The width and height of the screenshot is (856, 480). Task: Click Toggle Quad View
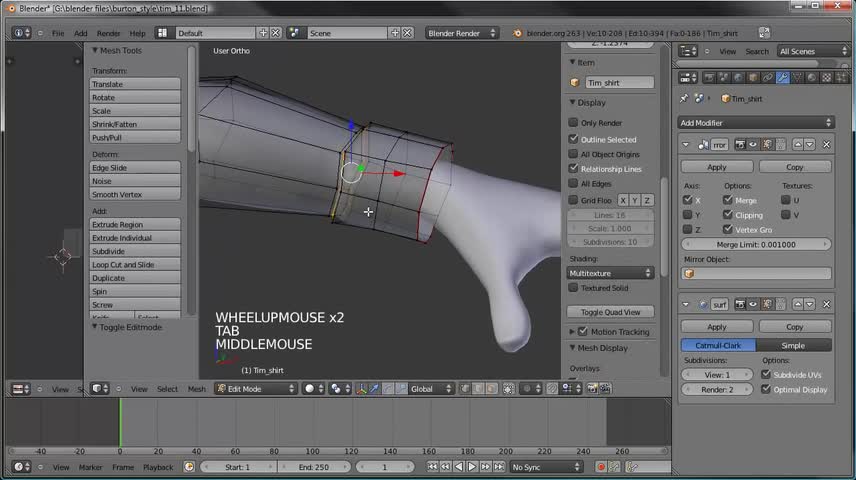pos(610,312)
